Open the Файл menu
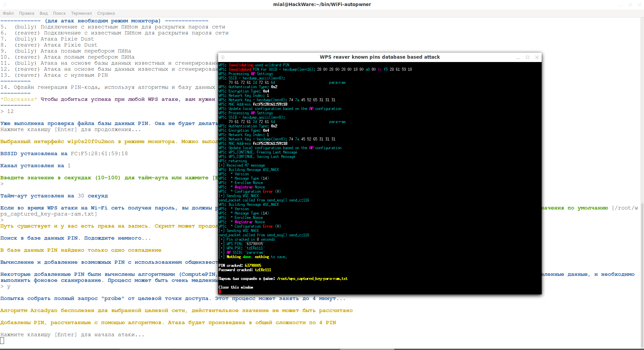This screenshot has width=644, height=350. click(8, 13)
